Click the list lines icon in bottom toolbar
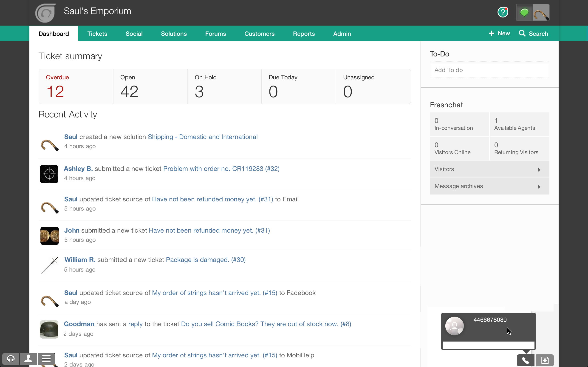 [x=46, y=359]
